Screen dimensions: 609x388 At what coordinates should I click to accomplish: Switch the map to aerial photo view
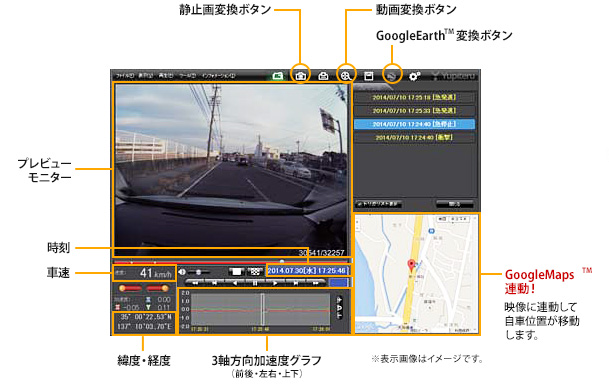pyautogui.click(x=459, y=219)
